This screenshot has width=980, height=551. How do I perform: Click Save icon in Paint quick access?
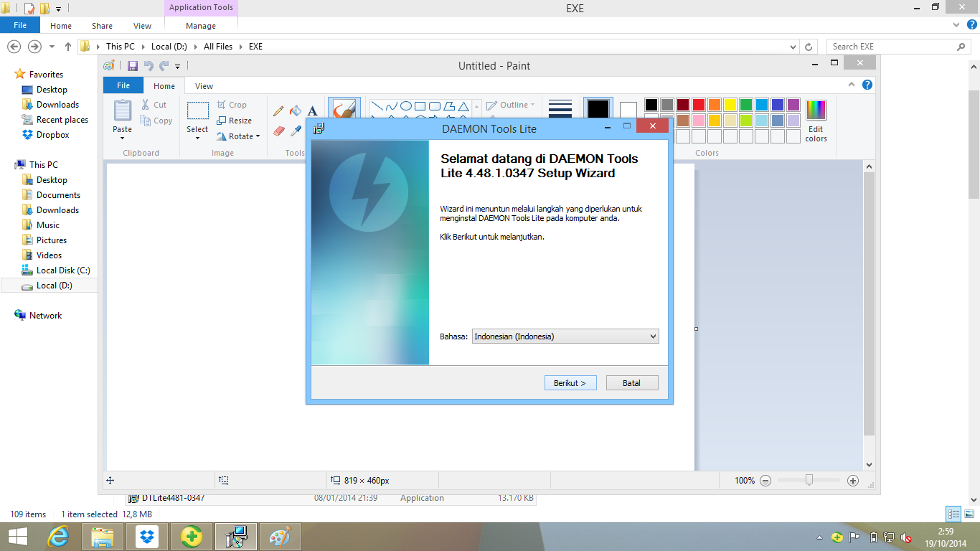click(133, 66)
